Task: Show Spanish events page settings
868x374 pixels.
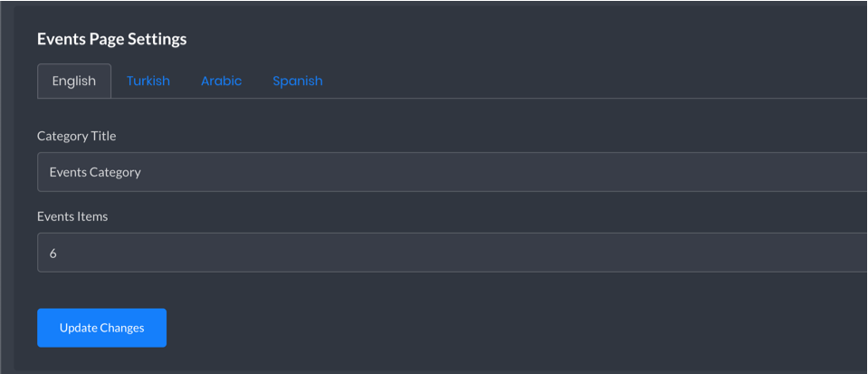Action: point(297,81)
